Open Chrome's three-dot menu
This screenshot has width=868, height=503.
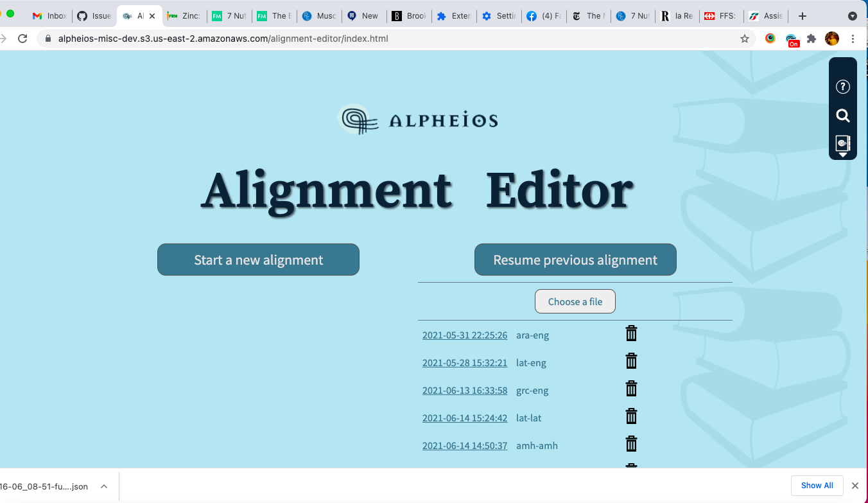[x=854, y=39]
